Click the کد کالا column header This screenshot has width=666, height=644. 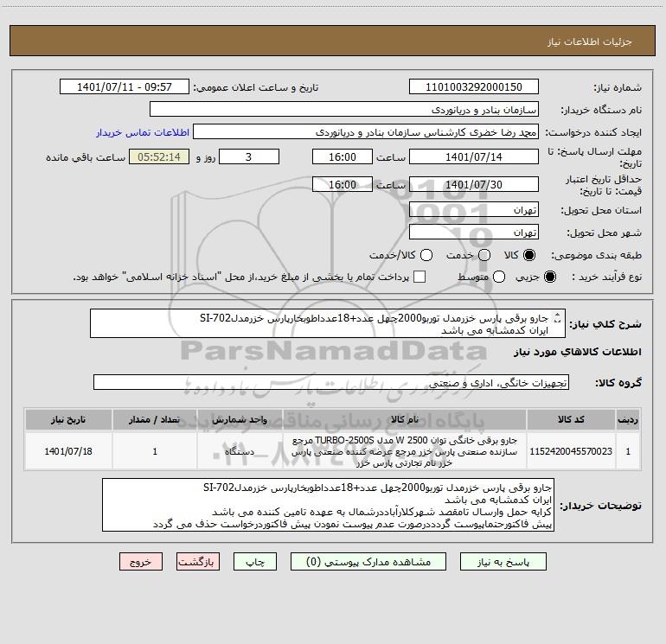[x=571, y=420]
